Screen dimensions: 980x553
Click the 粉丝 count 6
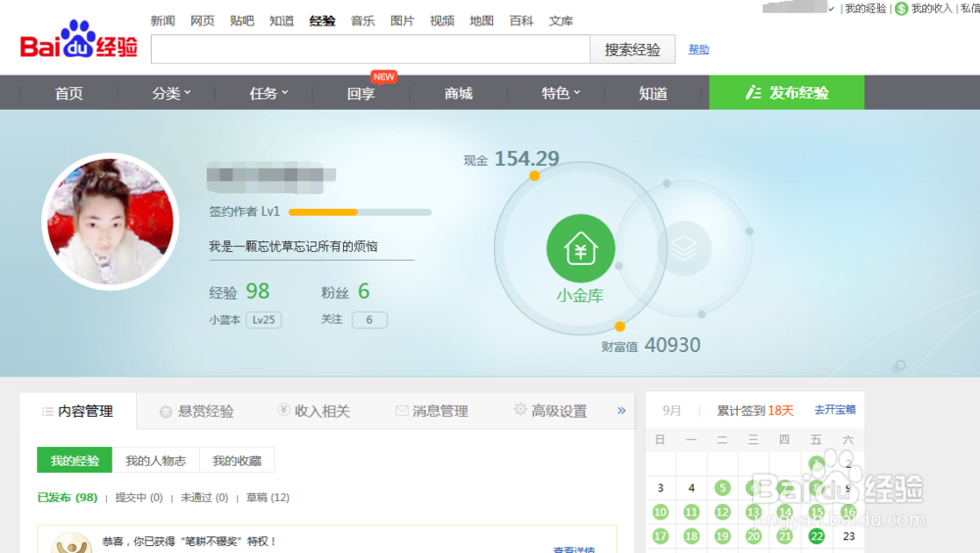(x=364, y=291)
